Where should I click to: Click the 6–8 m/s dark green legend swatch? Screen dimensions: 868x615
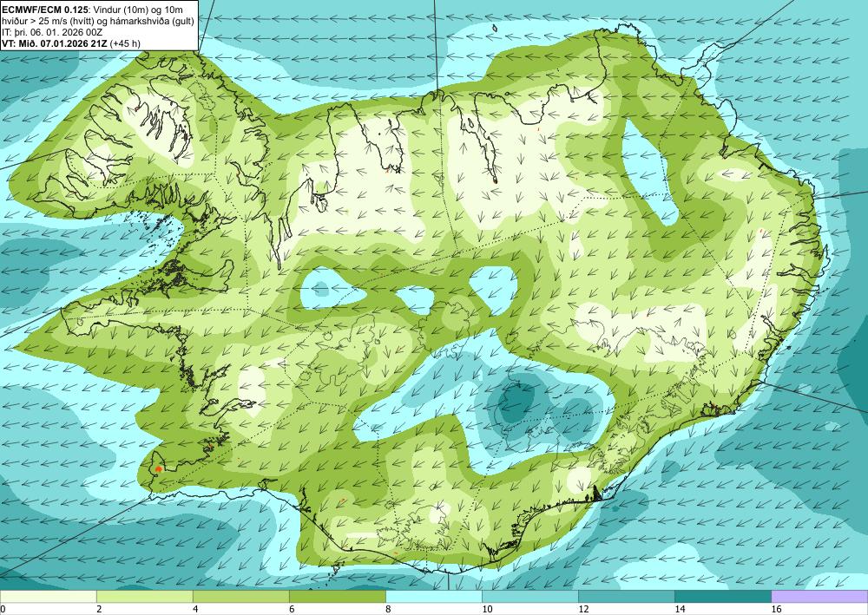337,596
